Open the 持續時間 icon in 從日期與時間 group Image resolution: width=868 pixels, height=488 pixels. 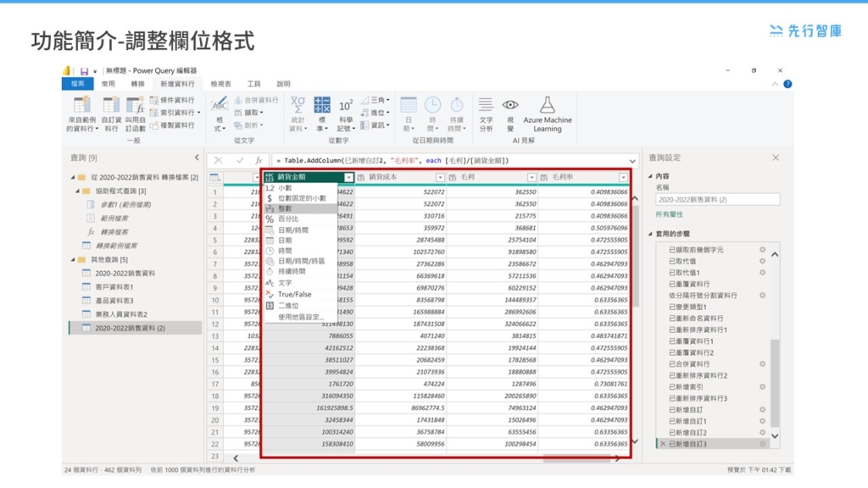(x=458, y=106)
